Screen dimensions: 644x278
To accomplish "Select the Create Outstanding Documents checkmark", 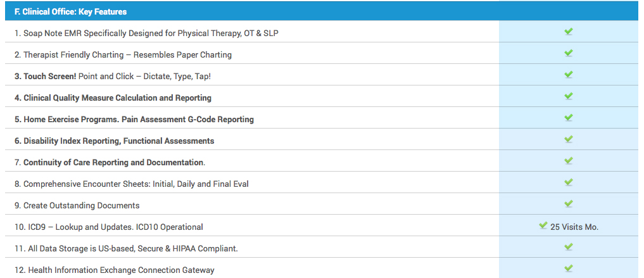I will click(x=568, y=204).
